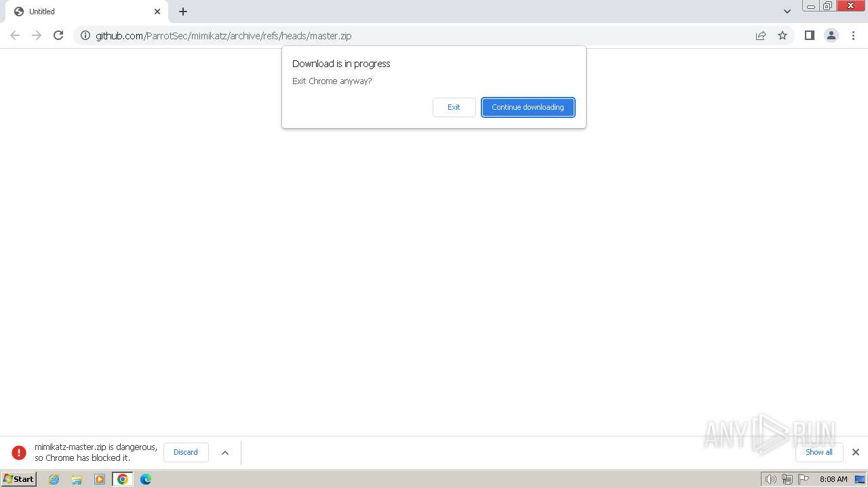Screen dimensions: 868x488
Task: Exit Chrome from the dialog
Action: [x=454, y=107]
